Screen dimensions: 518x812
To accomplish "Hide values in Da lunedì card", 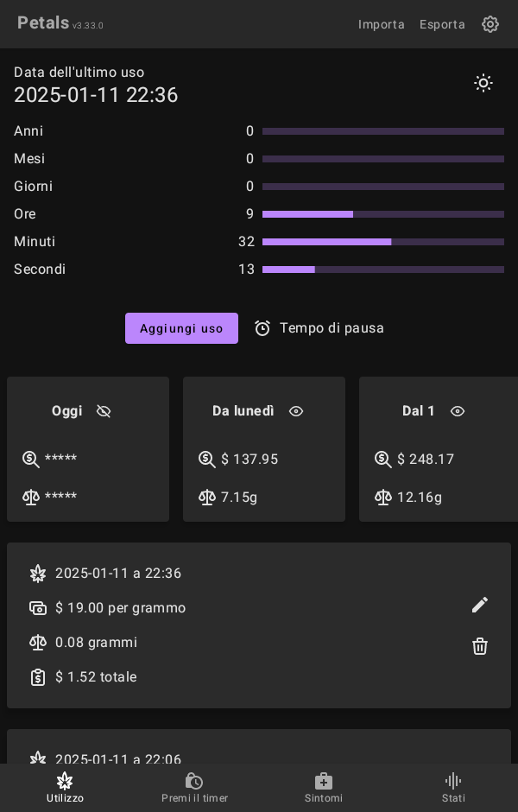I will tap(296, 411).
